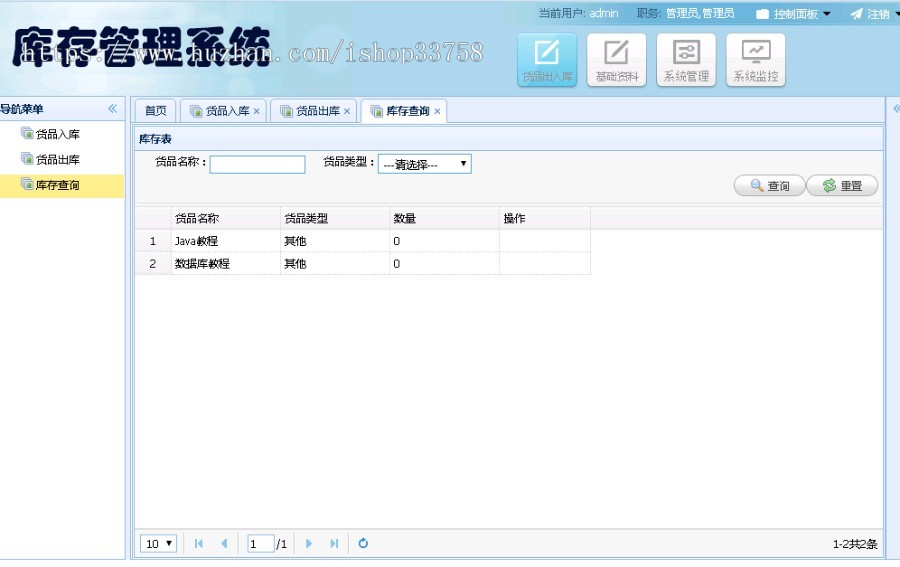The height and width of the screenshot is (567, 900).
Task: Open the page size dropdown
Action: (x=158, y=543)
